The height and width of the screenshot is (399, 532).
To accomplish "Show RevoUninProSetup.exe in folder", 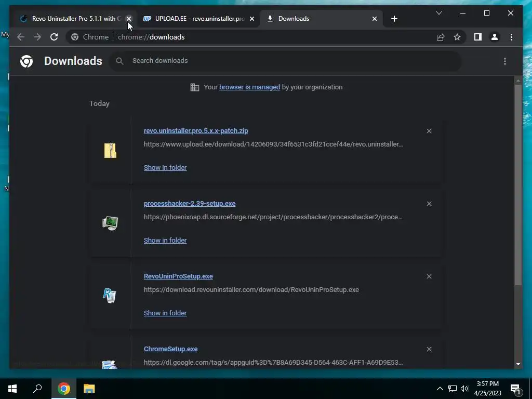I will click(165, 313).
